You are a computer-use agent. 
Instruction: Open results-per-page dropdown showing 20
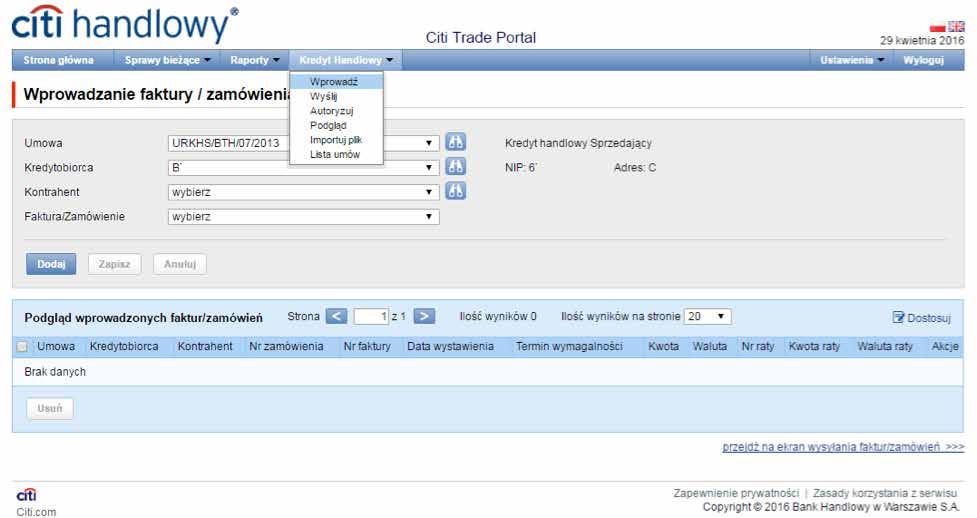[707, 316]
